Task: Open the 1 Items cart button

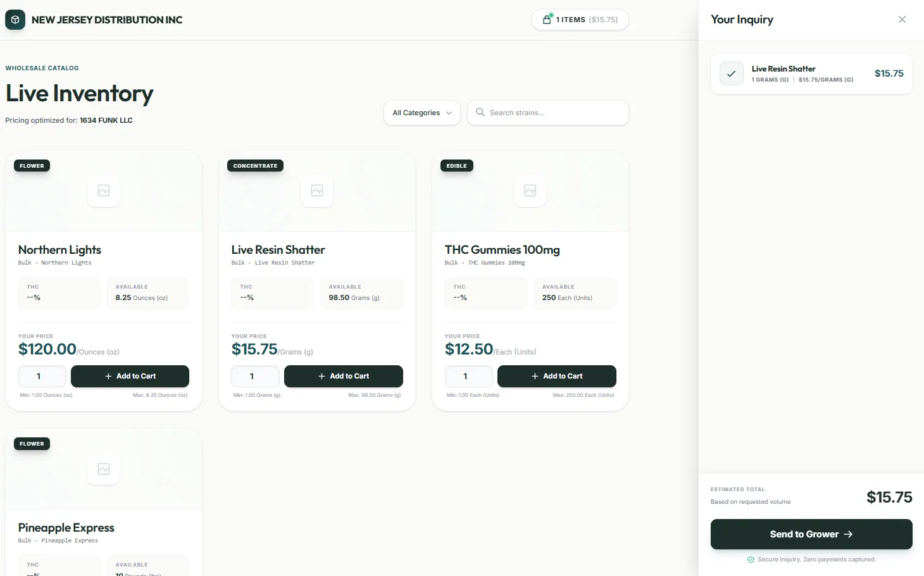Action: (580, 20)
